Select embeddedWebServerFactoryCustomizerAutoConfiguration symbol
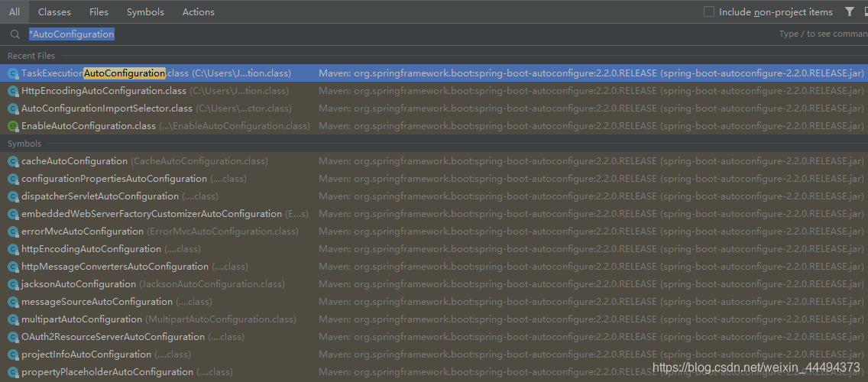Screen dimensions: 868x382 click(x=434, y=214)
